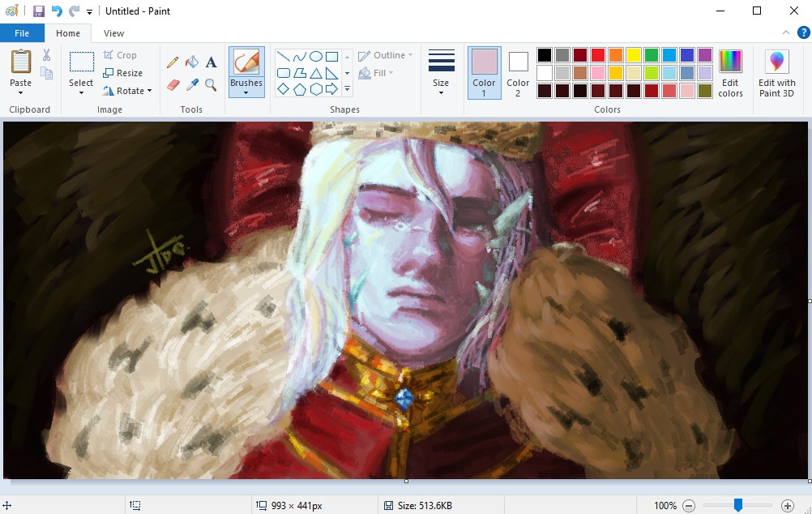Viewport: 812px width, 514px height.
Task: Choose the white color swatch
Action: 545,73
